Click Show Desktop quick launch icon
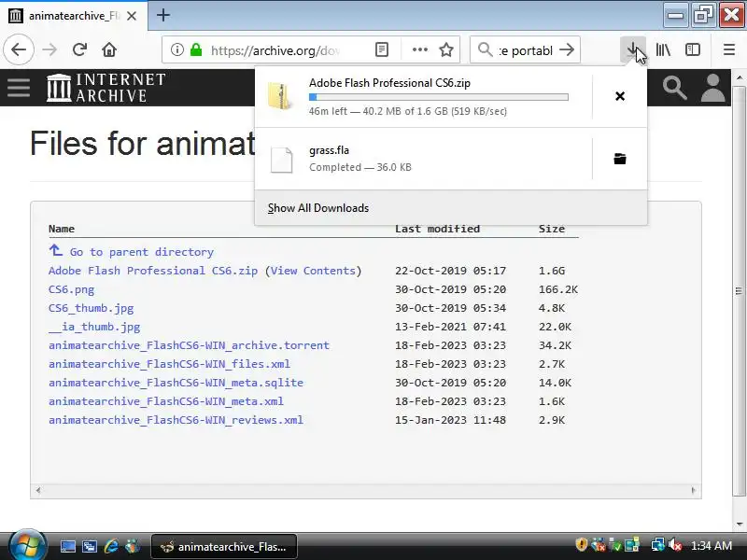This screenshot has height=560, width=747. click(67, 546)
